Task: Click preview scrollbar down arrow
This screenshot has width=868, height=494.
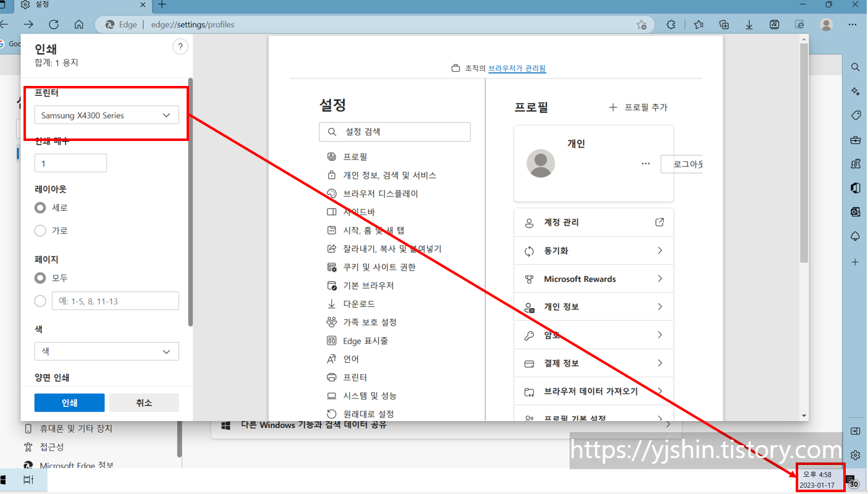Action: (804, 416)
